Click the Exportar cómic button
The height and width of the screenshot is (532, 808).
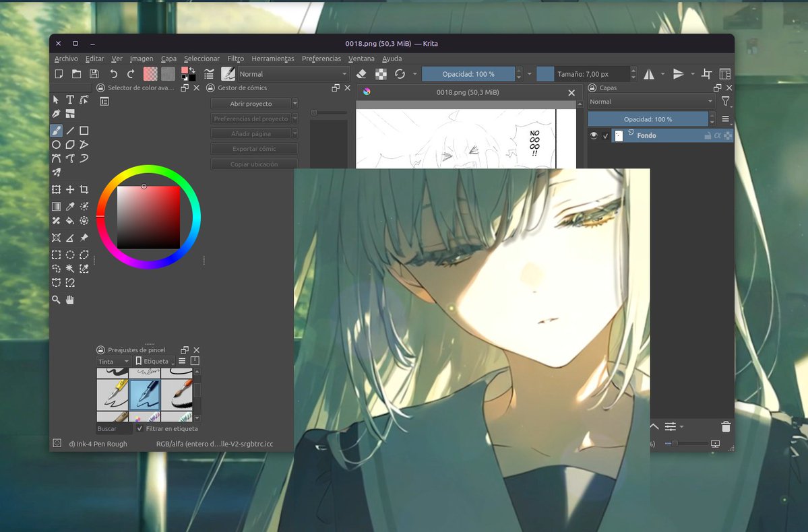click(254, 149)
